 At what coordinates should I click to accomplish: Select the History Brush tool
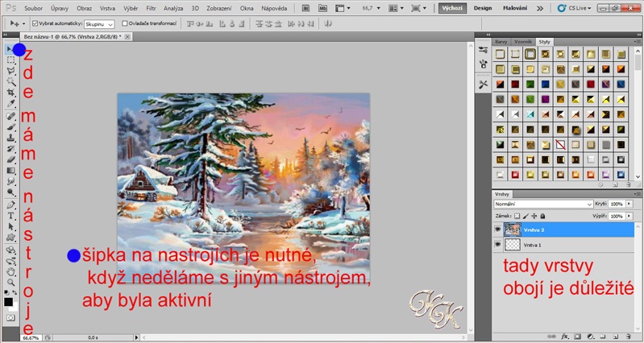[10, 149]
